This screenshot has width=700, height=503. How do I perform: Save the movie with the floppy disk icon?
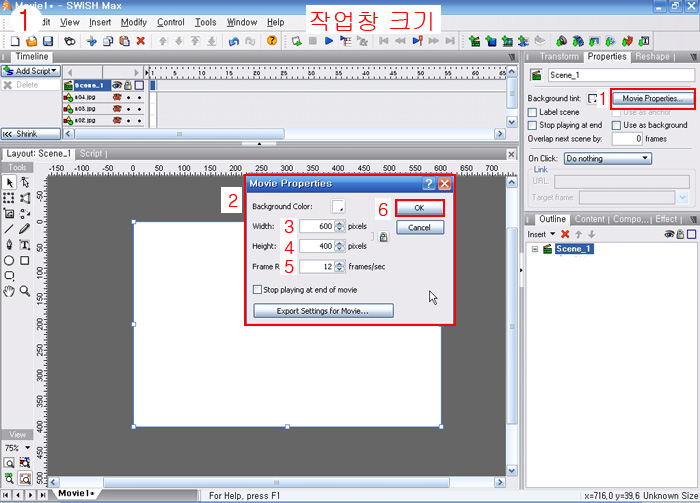[48, 41]
